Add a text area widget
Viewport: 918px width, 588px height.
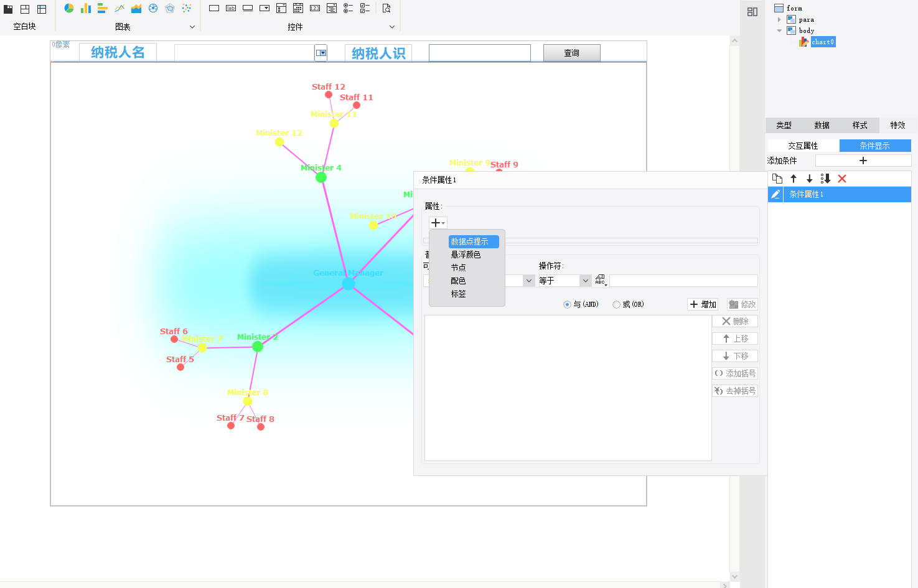332,8
